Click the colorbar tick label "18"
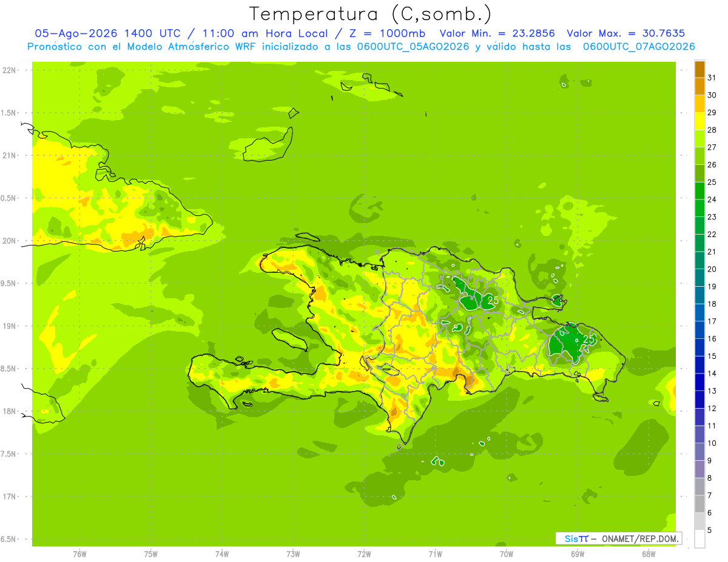Image resolution: width=728 pixels, height=562 pixels. (712, 304)
